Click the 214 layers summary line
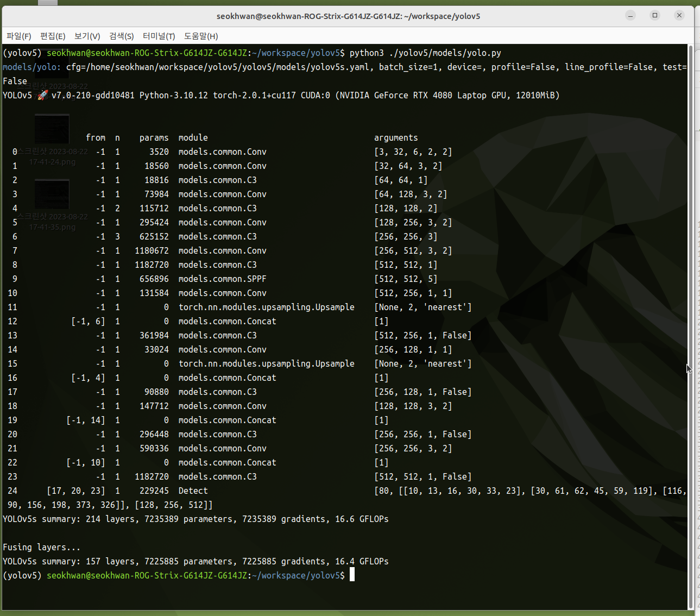 tap(196, 519)
